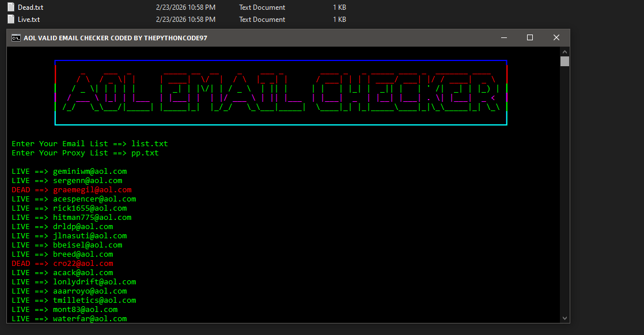Click the mont83@aol.com live result
This screenshot has height=335, width=644.
[x=85, y=310]
